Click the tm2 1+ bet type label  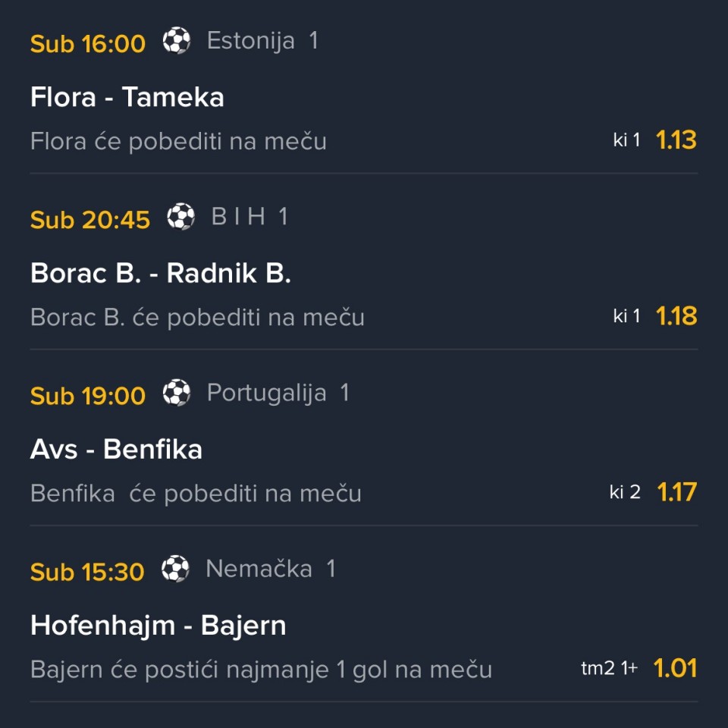[609, 668]
